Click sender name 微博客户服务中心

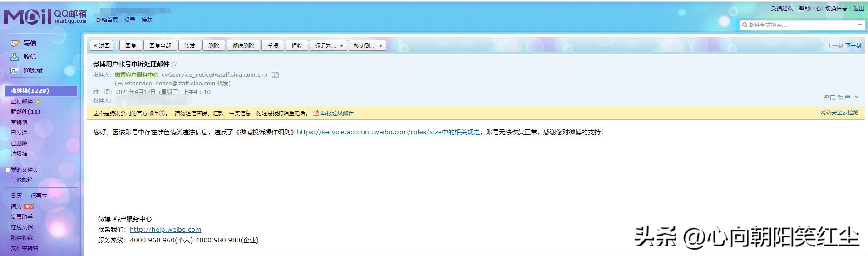pyautogui.click(x=137, y=75)
